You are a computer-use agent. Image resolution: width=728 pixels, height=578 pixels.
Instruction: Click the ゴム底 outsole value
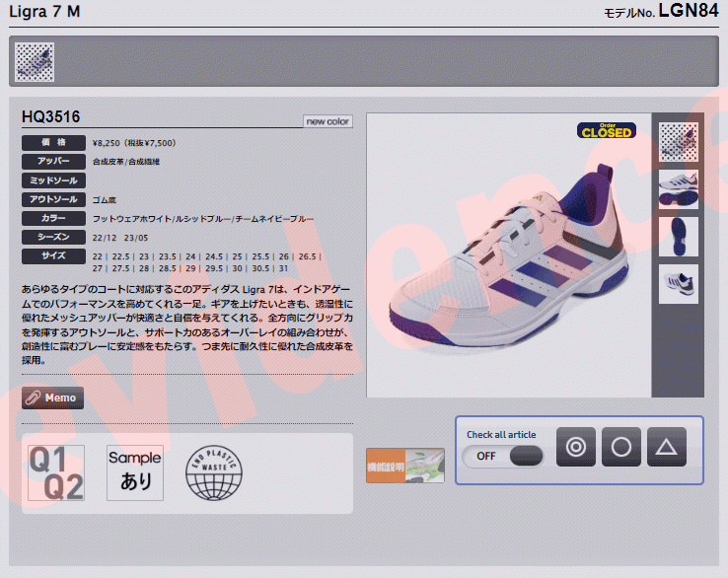click(x=104, y=200)
